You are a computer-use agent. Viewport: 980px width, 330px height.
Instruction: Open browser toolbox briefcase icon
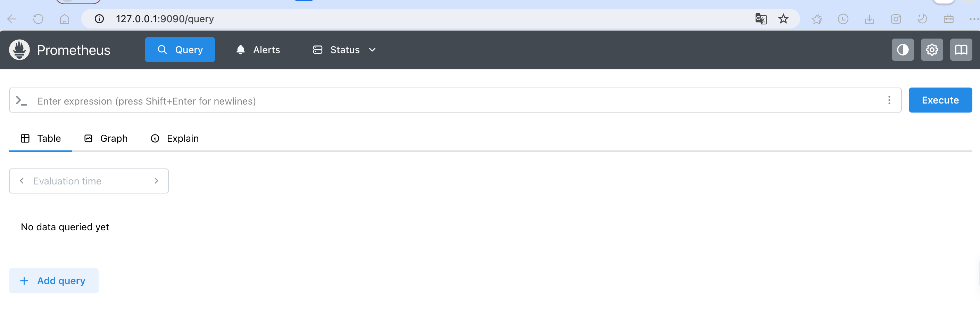coord(949,19)
